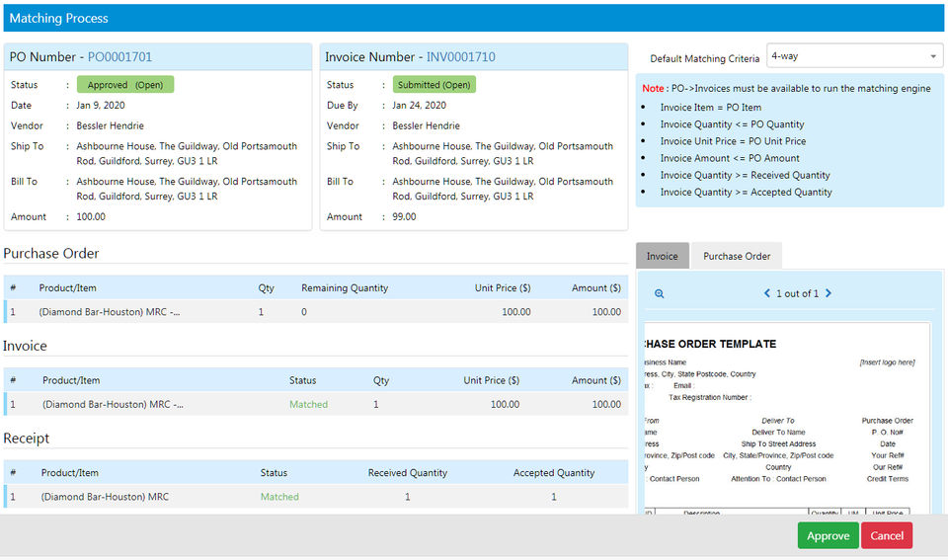This screenshot has width=948, height=560.
Task: Click the Submitted (Open) invoice status badge
Action: click(x=434, y=85)
